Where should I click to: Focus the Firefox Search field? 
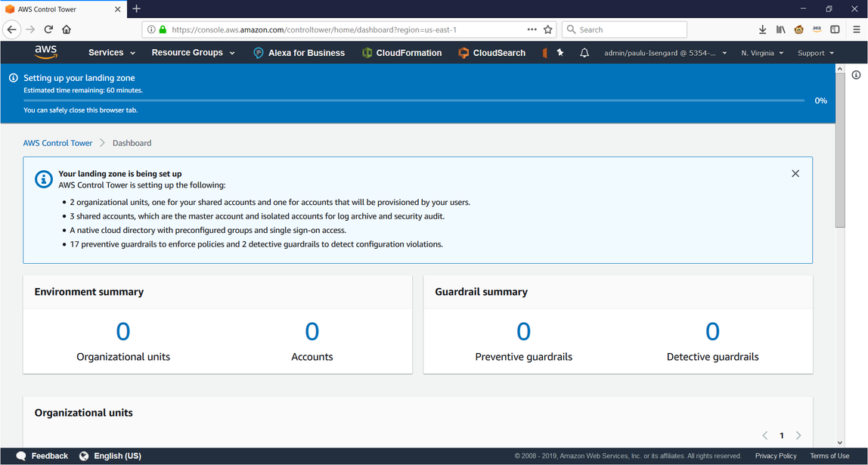625,29
